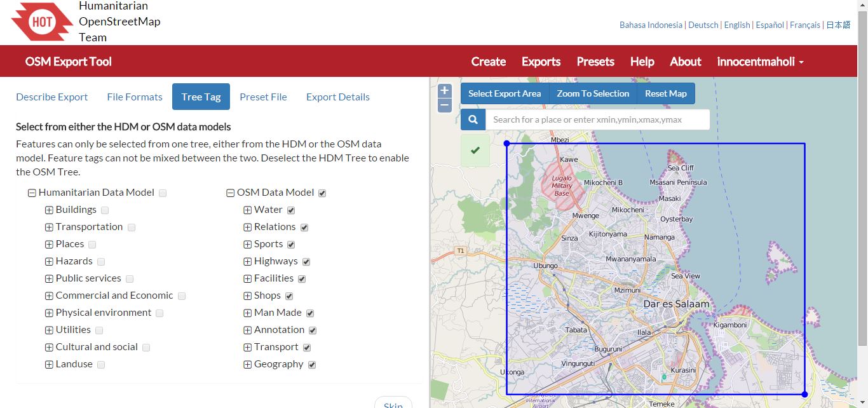Switch language to Français
The width and height of the screenshot is (868, 408).
tap(804, 25)
